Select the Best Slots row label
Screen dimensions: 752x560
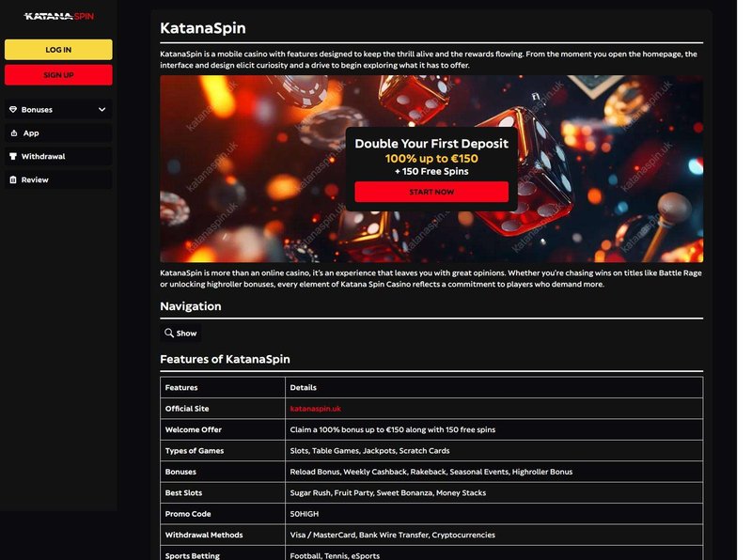pyautogui.click(x=183, y=493)
